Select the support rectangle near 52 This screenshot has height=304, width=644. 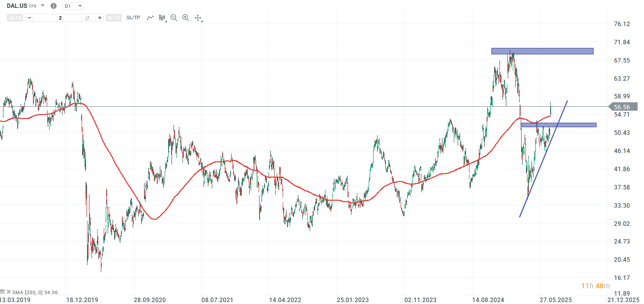click(558, 125)
